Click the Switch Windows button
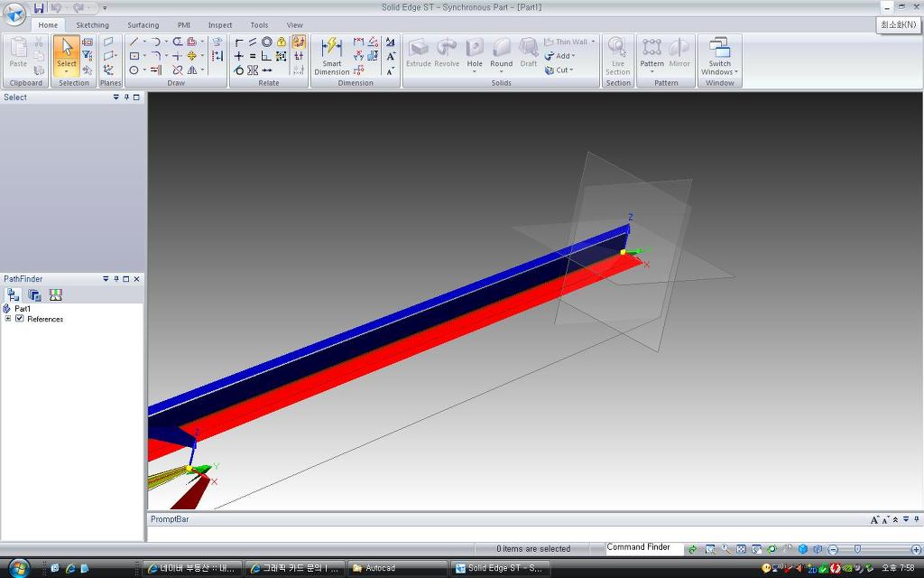The width and height of the screenshot is (924, 578). 719,56
